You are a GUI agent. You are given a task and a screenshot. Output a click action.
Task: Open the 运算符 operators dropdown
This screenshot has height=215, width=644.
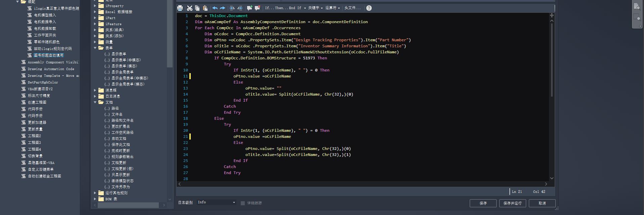click(333, 8)
